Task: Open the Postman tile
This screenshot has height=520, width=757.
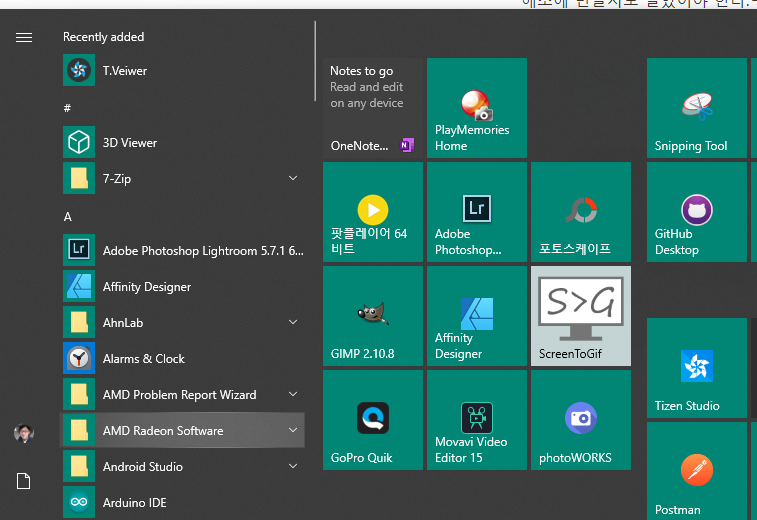Action: point(697,471)
